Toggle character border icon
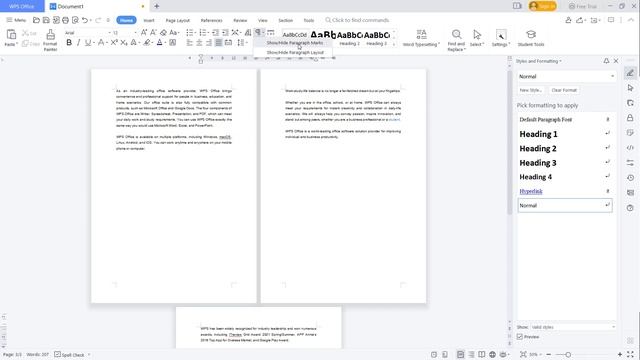The width and height of the screenshot is (640, 360). tap(173, 42)
